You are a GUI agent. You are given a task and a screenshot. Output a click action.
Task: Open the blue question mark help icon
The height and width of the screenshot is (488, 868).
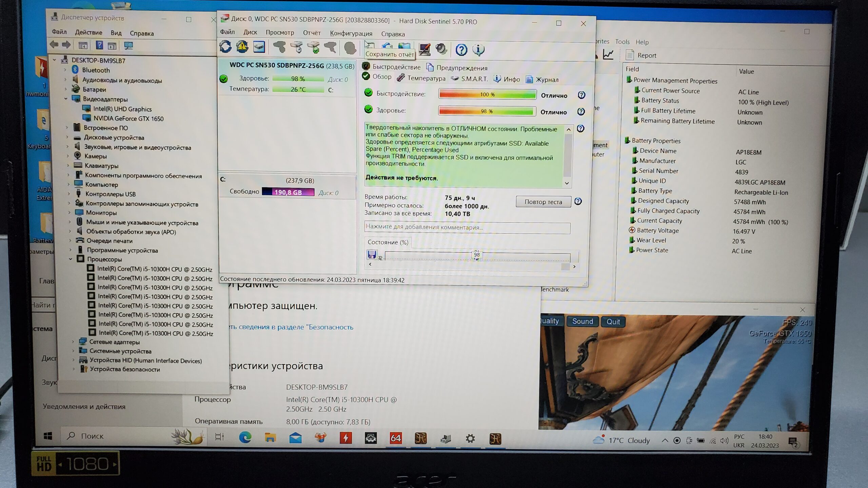[x=461, y=50]
